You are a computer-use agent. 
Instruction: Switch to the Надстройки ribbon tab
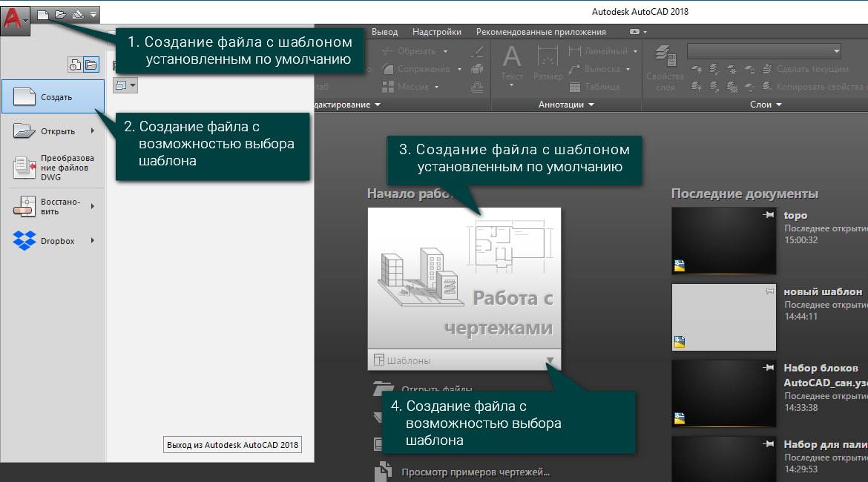coord(437,32)
